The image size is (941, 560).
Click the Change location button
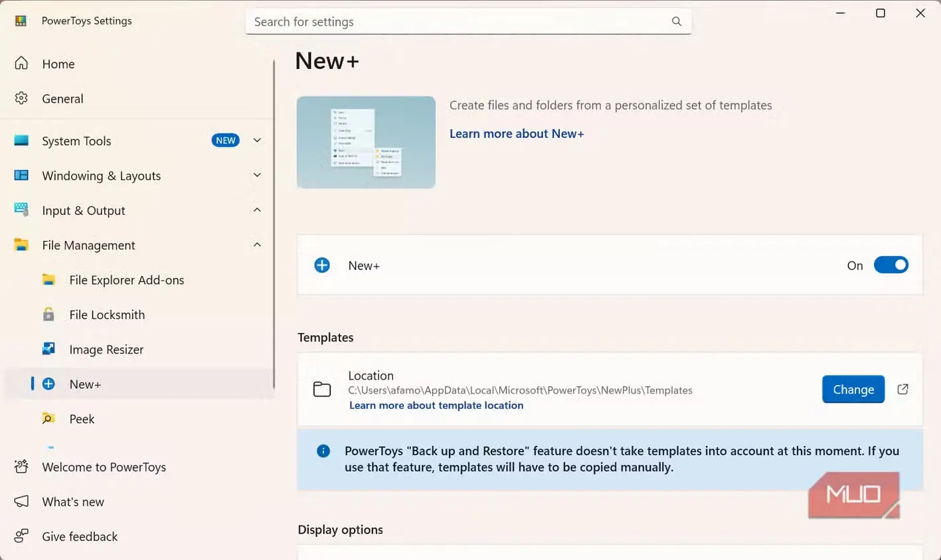(x=853, y=389)
